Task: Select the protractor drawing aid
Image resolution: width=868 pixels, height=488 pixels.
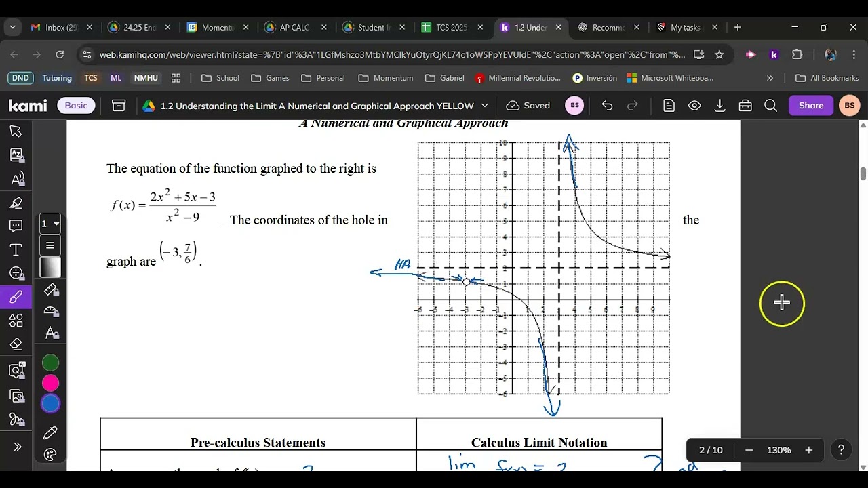Action: coord(51,311)
